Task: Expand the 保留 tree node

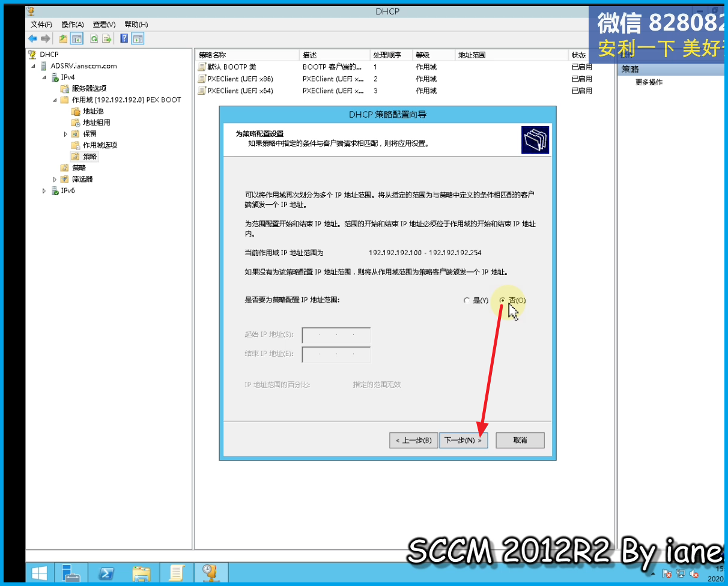Action: (65, 134)
